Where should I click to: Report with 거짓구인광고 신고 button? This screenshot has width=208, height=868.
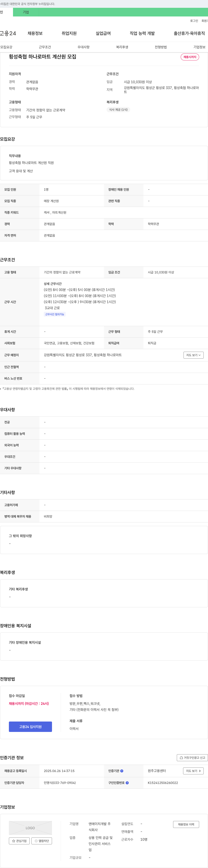pos(192,757)
